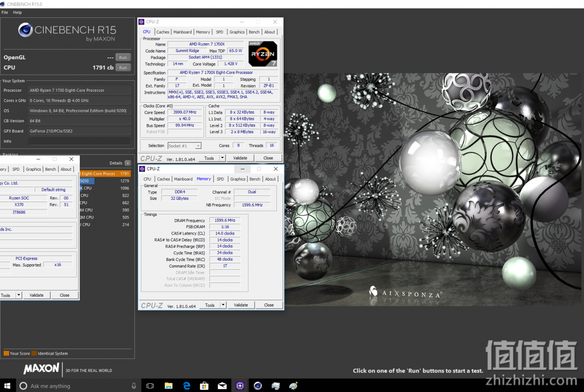Launch Microsoft Edge from the taskbar
The width and height of the screenshot is (584, 392).
click(x=187, y=386)
